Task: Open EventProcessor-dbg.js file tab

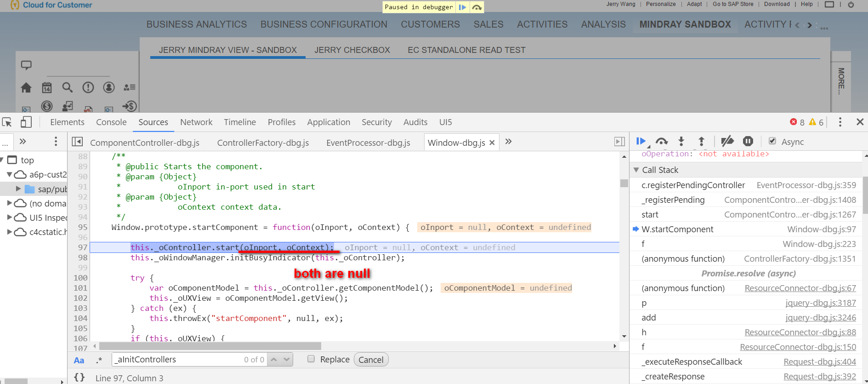Action: [x=368, y=143]
